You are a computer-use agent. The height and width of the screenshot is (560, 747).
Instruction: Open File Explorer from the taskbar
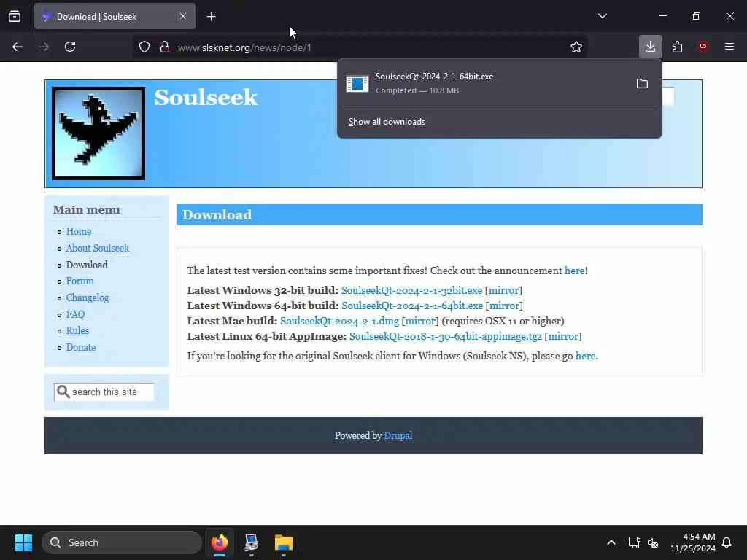(284, 542)
